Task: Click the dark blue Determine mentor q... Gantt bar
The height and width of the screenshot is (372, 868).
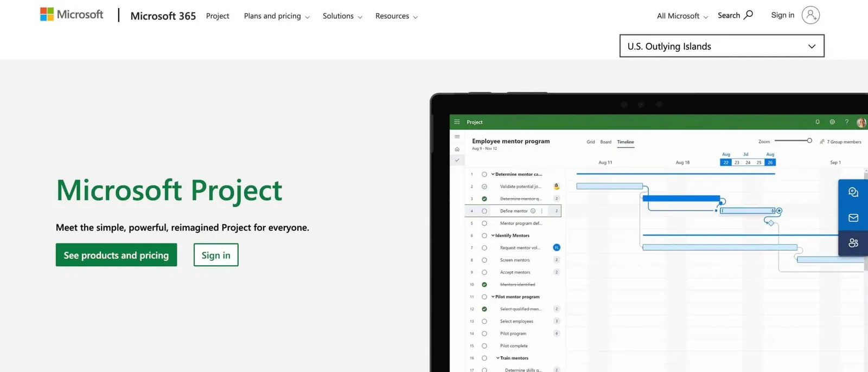Action: tap(681, 198)
